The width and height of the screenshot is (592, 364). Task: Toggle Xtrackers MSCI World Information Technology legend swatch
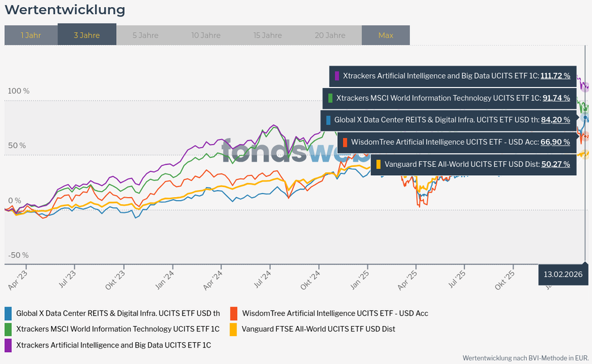click(8, 329)
